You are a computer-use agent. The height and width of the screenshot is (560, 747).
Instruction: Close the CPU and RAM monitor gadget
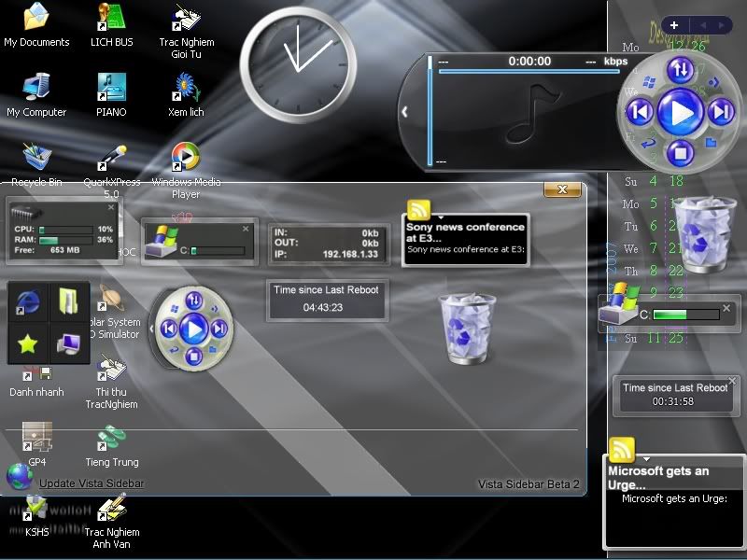[111, 208]
